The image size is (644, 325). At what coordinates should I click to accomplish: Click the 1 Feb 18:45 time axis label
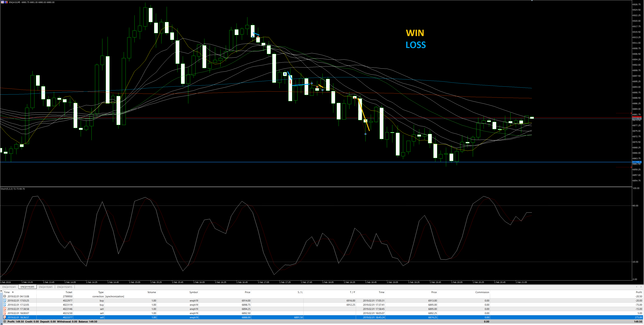pyautogui.click(x=371, y=282)
